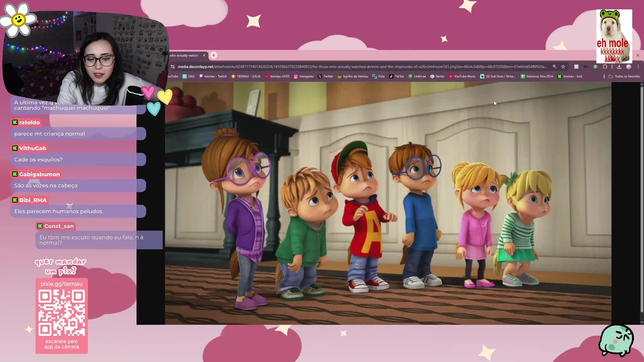Viewport: 644px width, 362px height.
Task: Click the green angry blob mascot
Action: [616, 340]
